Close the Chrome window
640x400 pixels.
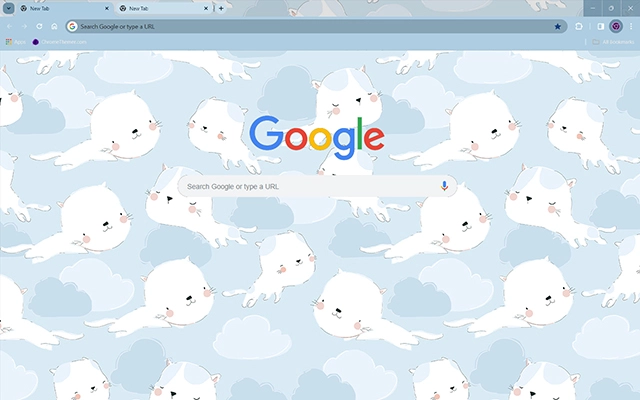pos(630,8)
